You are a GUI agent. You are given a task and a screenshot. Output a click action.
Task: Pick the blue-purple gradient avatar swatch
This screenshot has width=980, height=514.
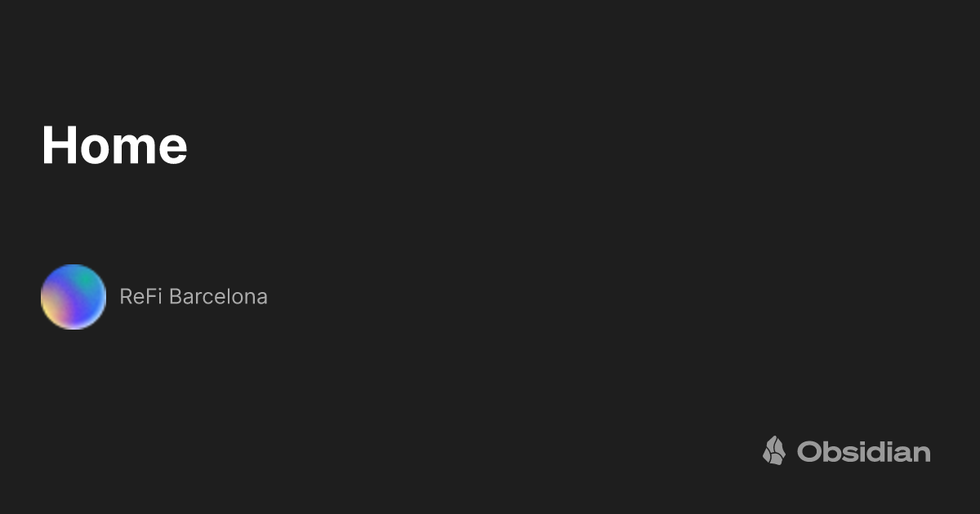(73, 297)
